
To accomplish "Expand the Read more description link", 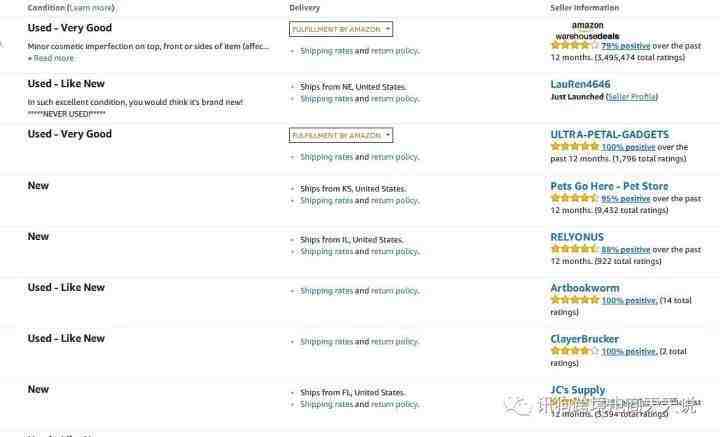I will click(51, 58).
